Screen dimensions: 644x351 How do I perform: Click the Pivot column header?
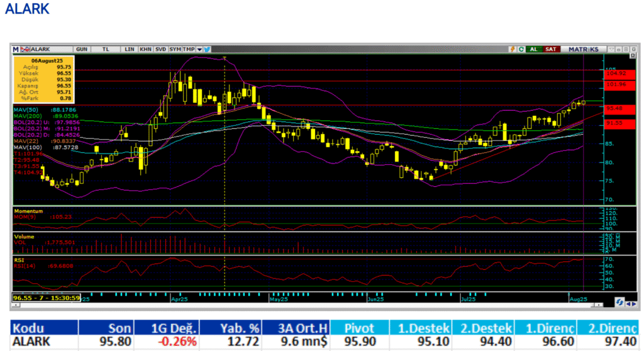click(x=360, y=328)
